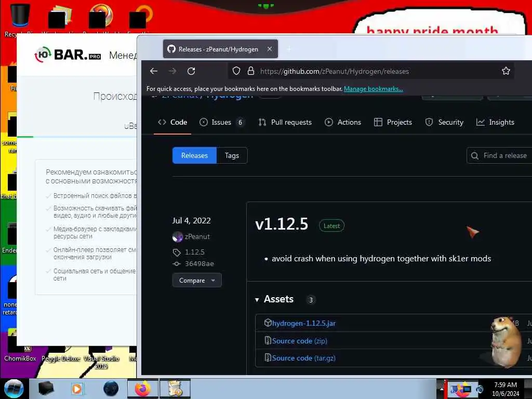
Task: Go back in Firefox browser
Action: point(154,71)
